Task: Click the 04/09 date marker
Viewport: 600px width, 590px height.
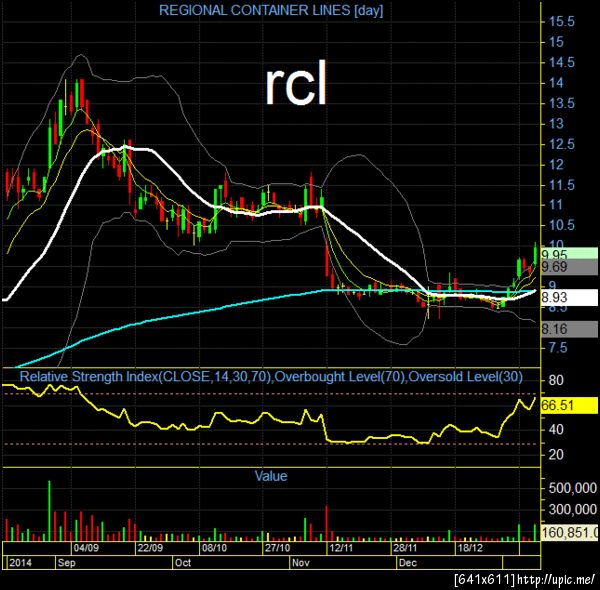Action: 86,548
